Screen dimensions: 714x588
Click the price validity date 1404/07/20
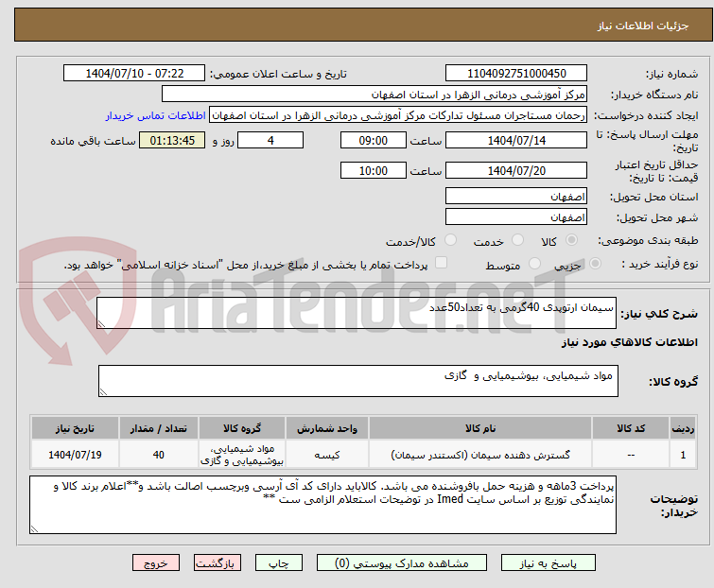[x=516, y=171]
